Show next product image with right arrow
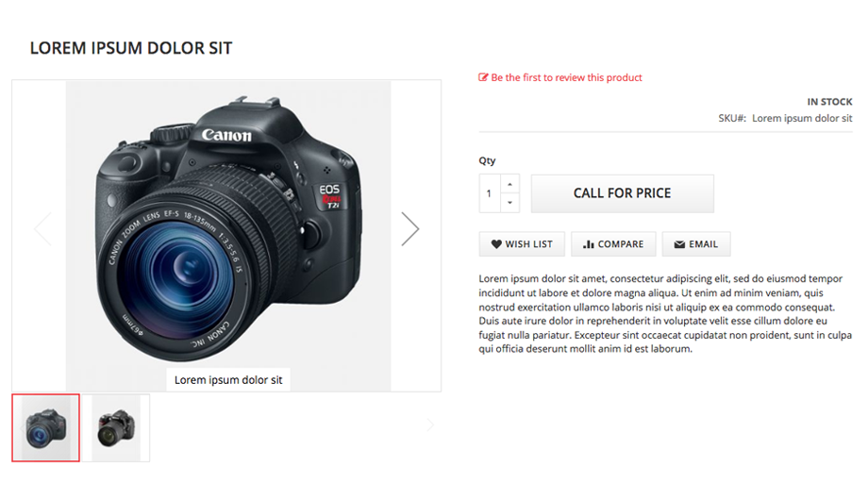Image resolution: width=868 pixels, height=500 pixels. (x=409, y=228)
